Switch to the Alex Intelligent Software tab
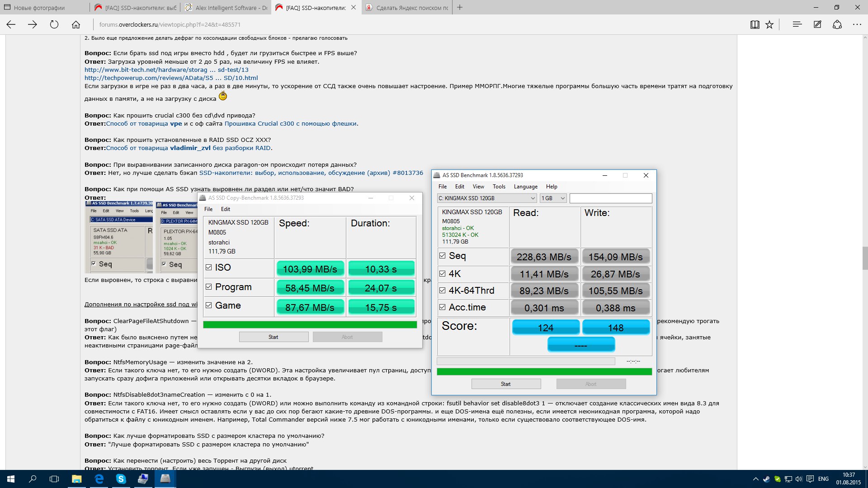This screenshot has height=488, width=868. coord(226,8)
